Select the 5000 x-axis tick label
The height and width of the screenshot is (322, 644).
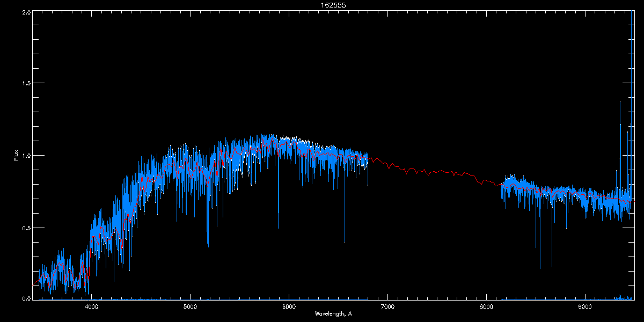click(x=190, y=306)
